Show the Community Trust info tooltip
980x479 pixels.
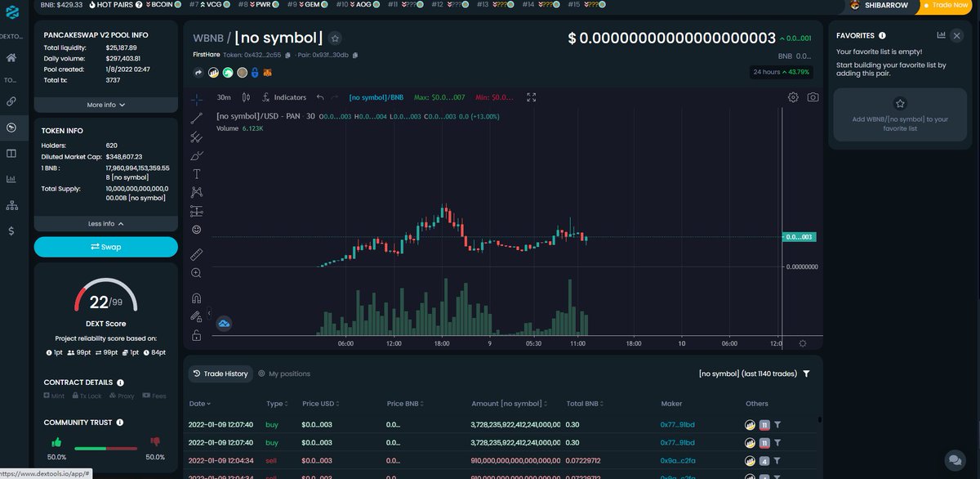pos(120,423)
